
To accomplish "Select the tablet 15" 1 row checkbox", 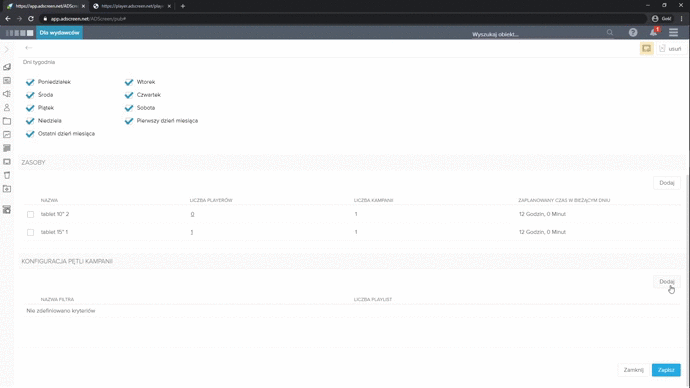I will (30, 232).
